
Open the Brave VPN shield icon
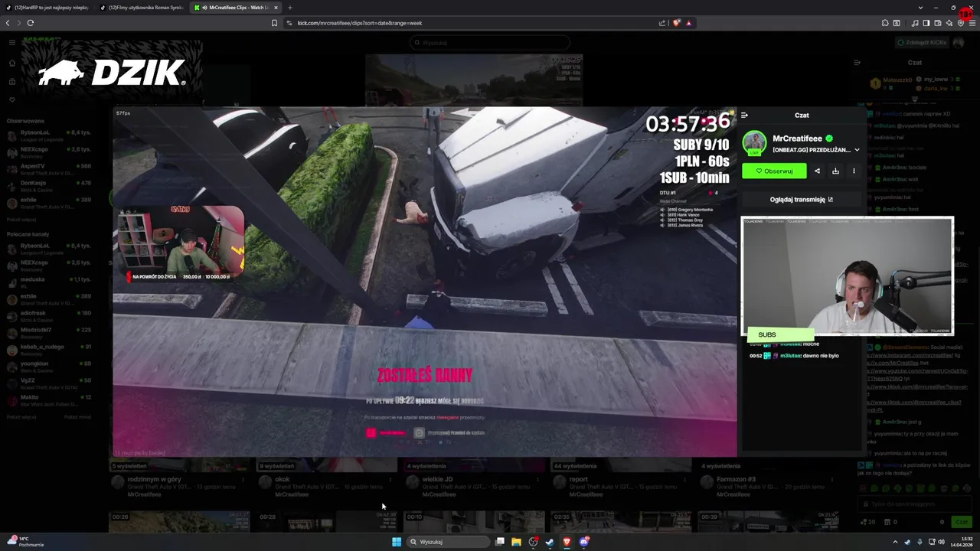coord(960,23)
